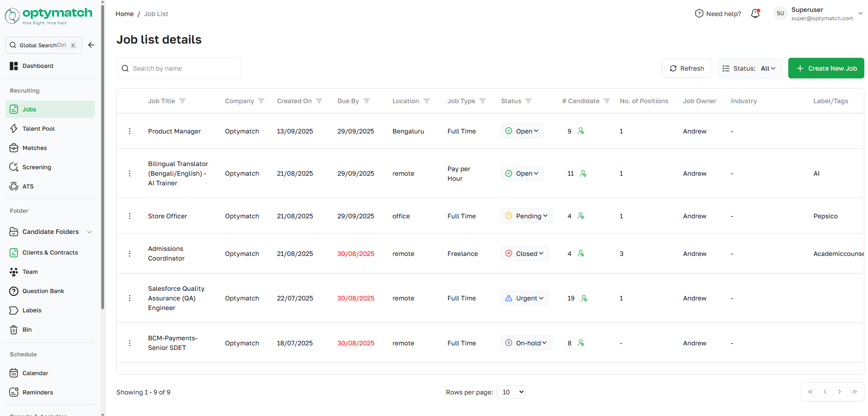The height and width of the screenshot is (416, 868).
Task: Open row actions menu for Product Manager
Action: point(130,131)
